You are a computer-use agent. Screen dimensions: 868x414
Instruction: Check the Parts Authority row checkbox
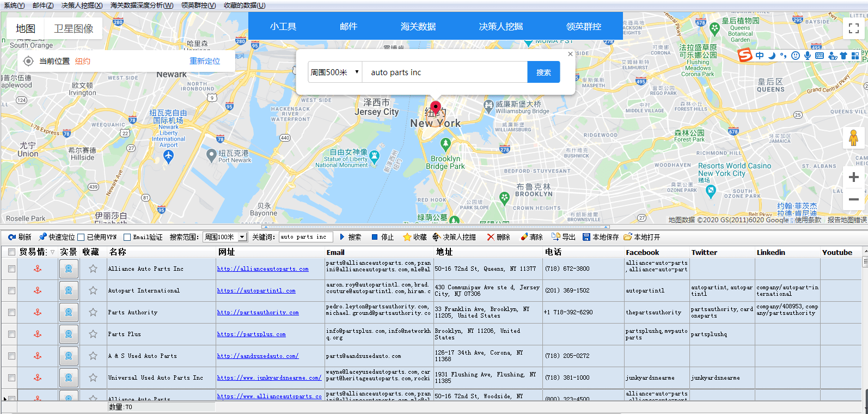point(11,312)
